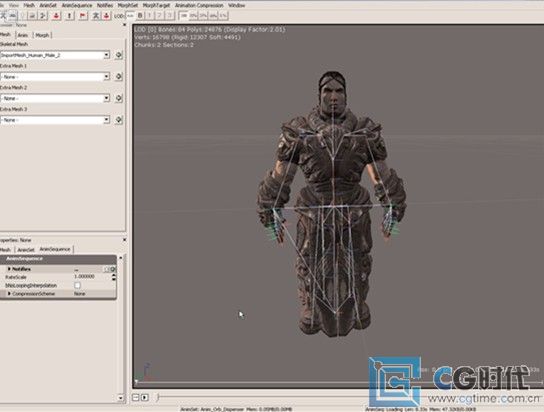The height and width of the screenshot is (412, 544).
Task: Click the clear icon on Notifies row
Action: (x=107, y=269)
